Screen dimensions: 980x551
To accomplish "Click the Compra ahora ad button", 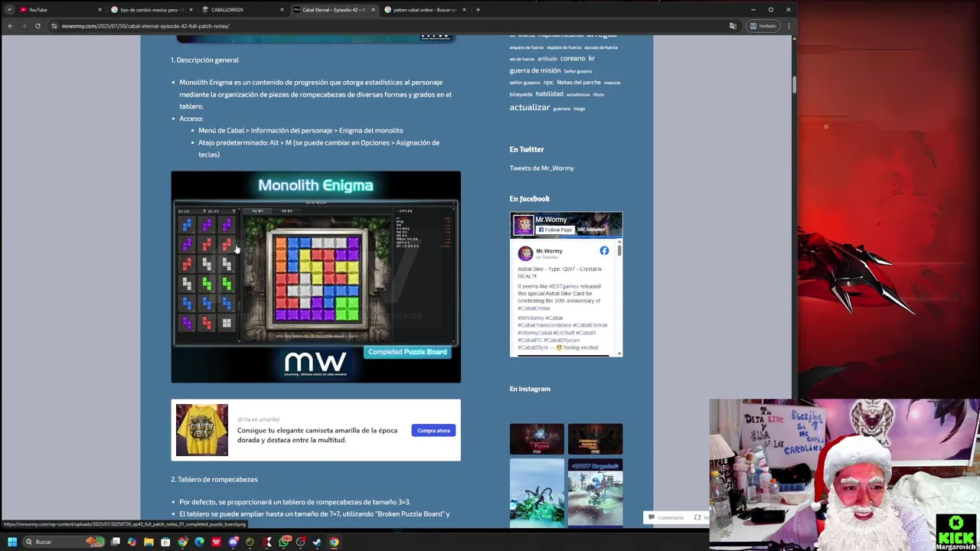I will pyautogui.click(x=433, y=430).
